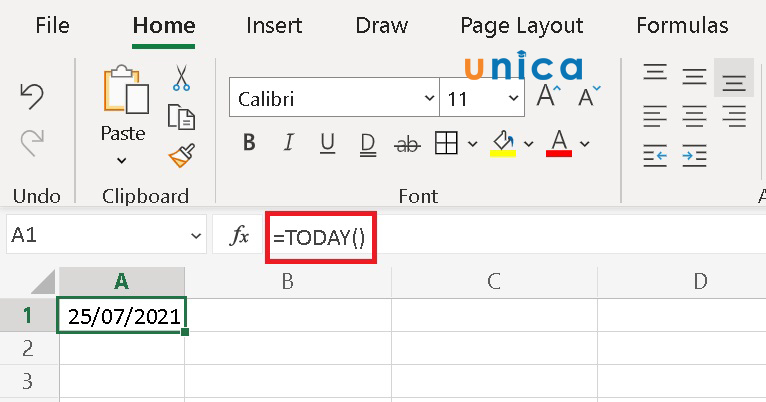The image size is (766, 402).
Task: Toggle Strikethrough formatting
Action: click(407, 144)
